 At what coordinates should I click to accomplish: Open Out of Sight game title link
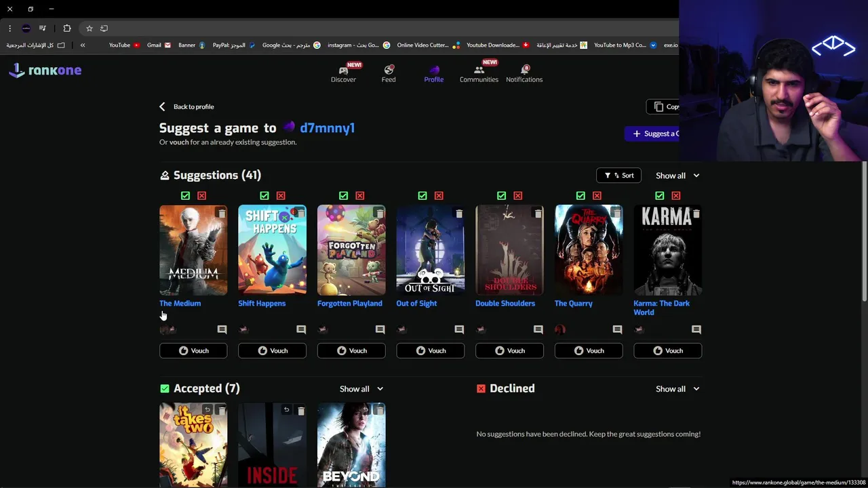(416, 304)
